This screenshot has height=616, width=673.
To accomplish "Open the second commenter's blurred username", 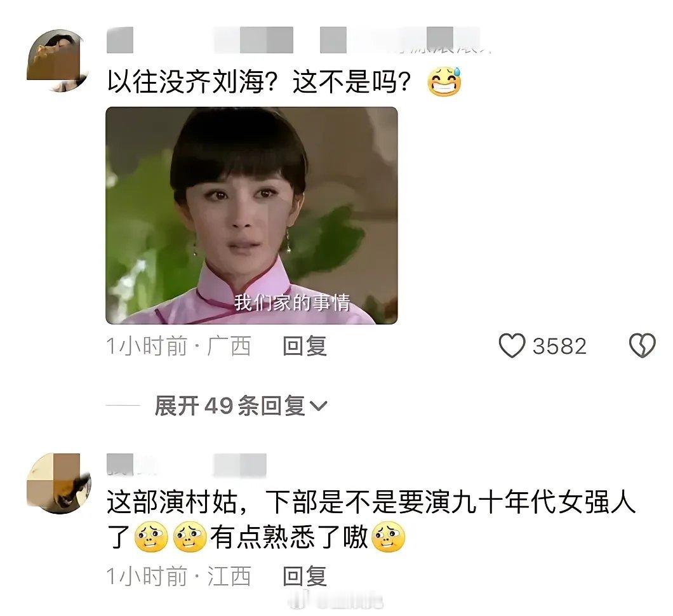I will [x=186, y=465].
